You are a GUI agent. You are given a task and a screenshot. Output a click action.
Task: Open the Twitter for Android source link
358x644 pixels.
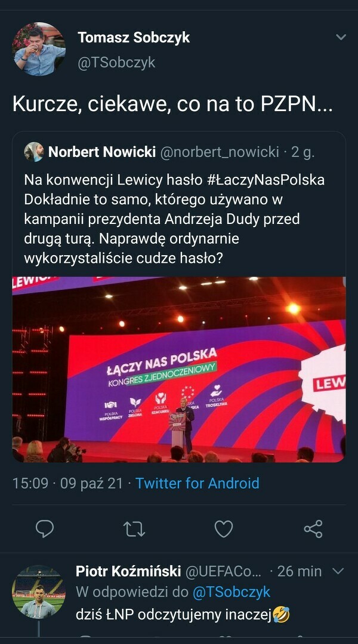point(197,483)
